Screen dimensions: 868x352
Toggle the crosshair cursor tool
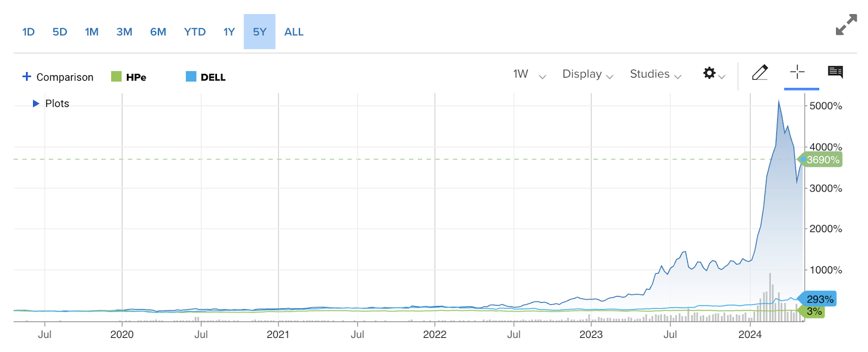coord(797,72)
